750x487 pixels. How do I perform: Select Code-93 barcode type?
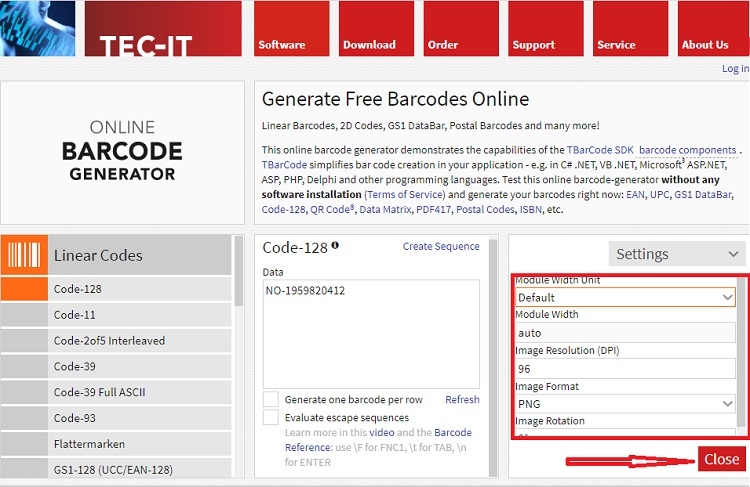116,418
